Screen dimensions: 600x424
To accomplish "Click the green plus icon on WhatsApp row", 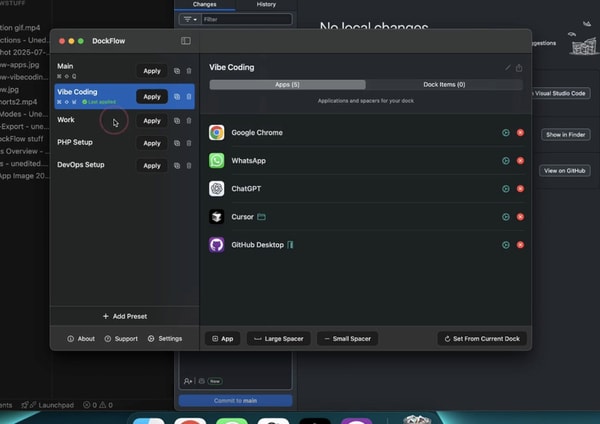I will [506, 161].
